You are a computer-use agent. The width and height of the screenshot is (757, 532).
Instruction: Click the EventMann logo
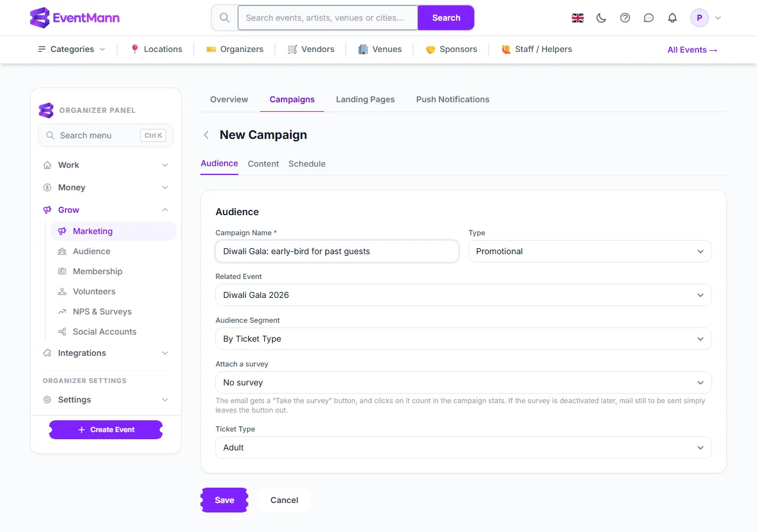[x=75, y=18]
